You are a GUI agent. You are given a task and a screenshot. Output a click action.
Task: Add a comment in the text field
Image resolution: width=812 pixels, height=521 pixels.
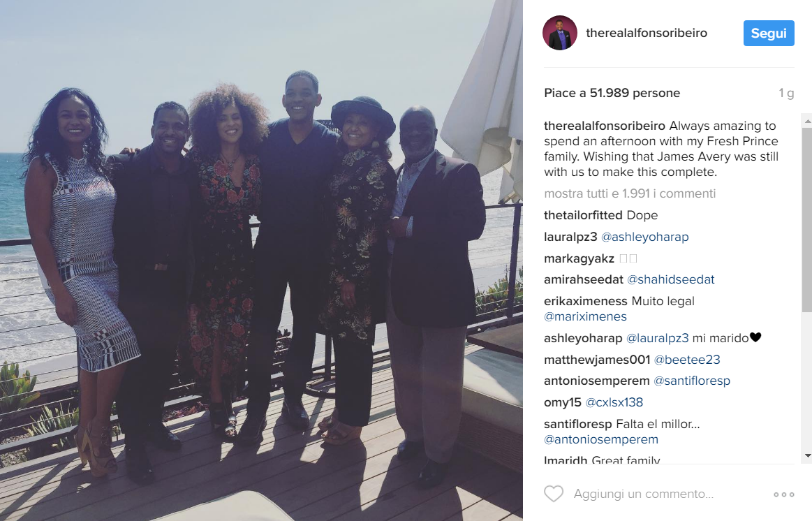[643, 494]
